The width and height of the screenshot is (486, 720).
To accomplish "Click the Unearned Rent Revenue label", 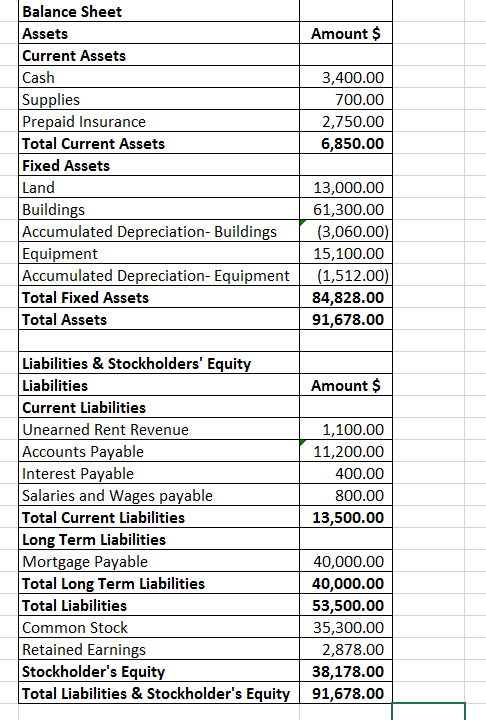I will tap(159, 429).
